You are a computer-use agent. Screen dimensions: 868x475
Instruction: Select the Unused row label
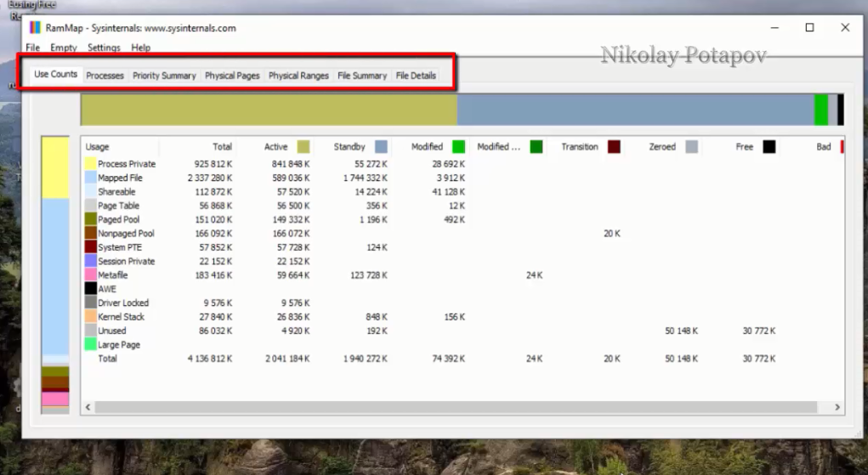coord(112,331)
